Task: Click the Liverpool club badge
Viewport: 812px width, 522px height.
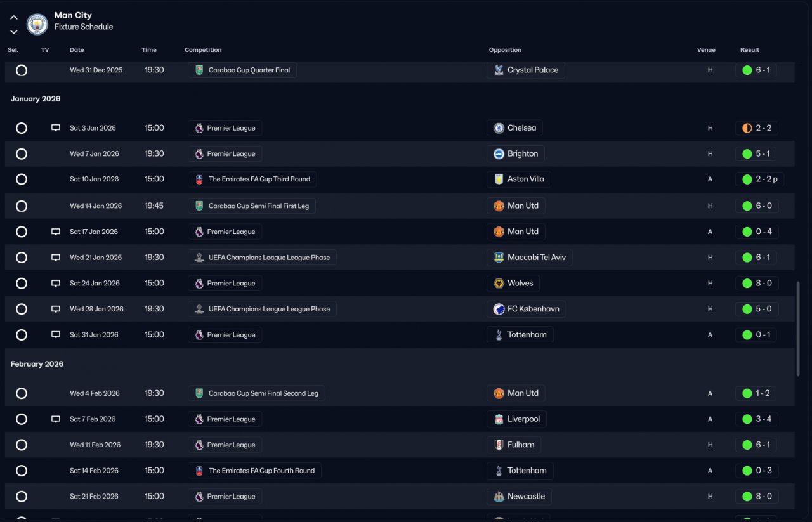Action: click(x=499, y=419)
